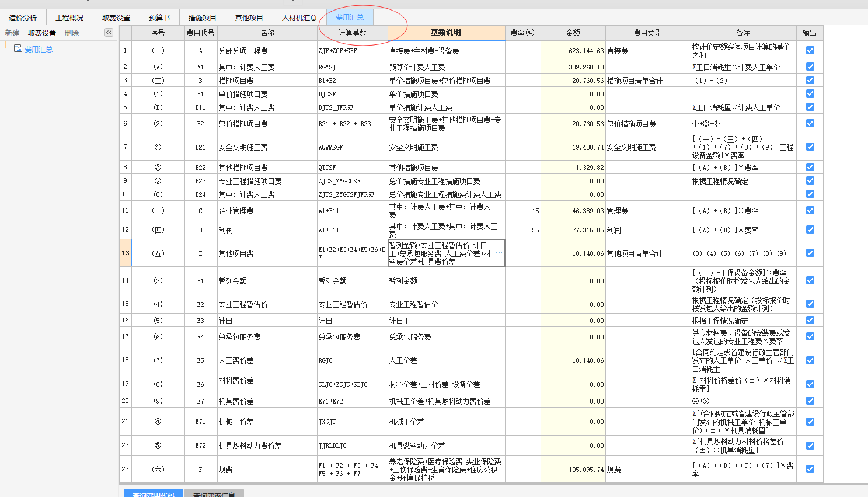The width and height of the screenshot is (868, 497).
Task: Select the E71+E72 calculation base cell
Action: [x=353, y=401]
